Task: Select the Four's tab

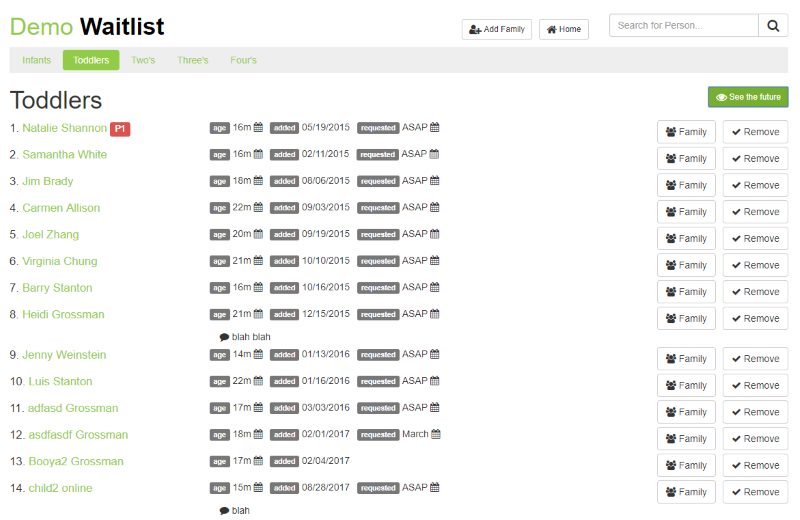Action: coord(243,60)
